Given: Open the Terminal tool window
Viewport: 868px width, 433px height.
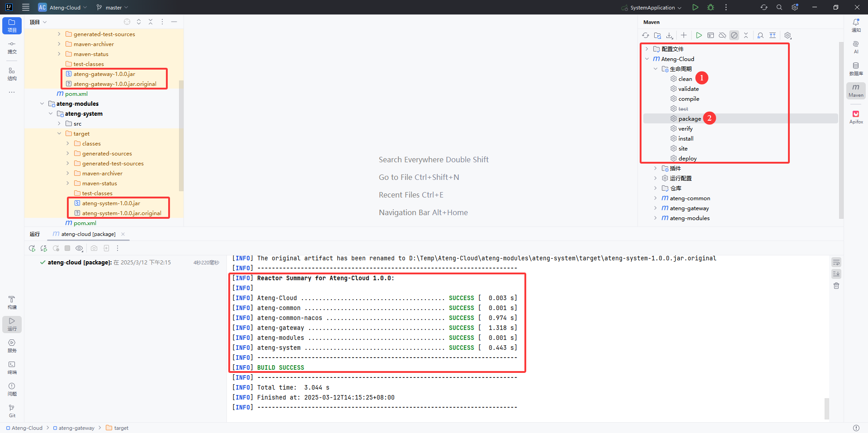Looking at the screenshot, I should [x=12, y=367].
